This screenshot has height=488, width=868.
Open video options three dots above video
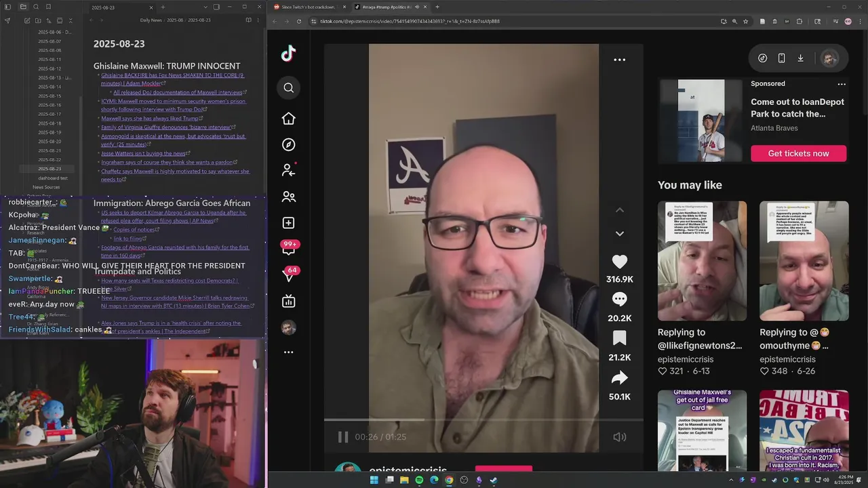coord(620,60)
